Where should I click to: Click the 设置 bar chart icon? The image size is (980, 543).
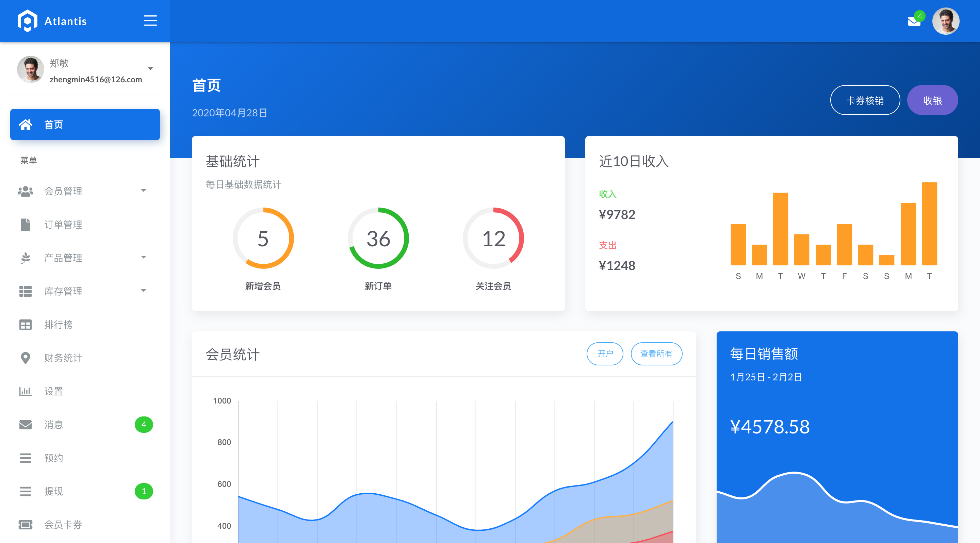click(26, 391)
